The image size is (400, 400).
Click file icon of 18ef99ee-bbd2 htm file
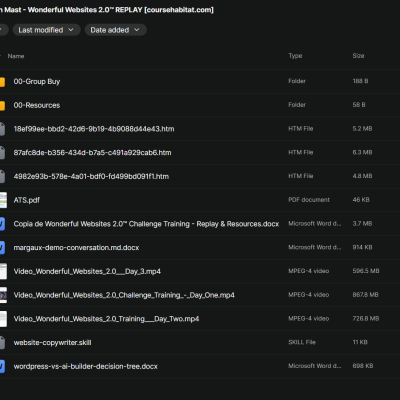[2, 129]
